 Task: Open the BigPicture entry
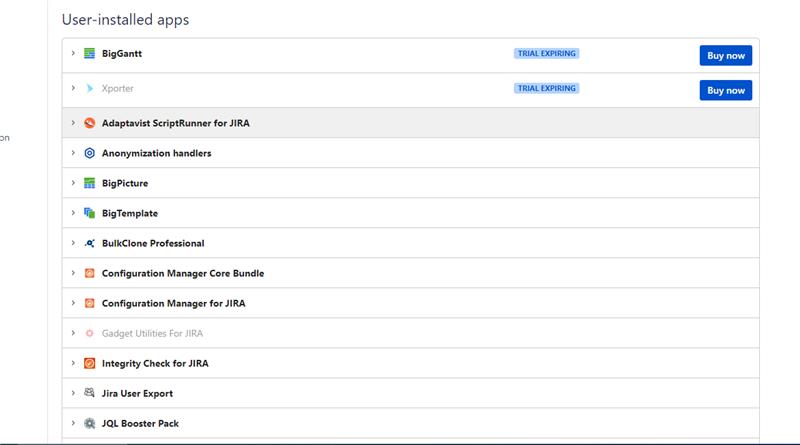[124, 183]
